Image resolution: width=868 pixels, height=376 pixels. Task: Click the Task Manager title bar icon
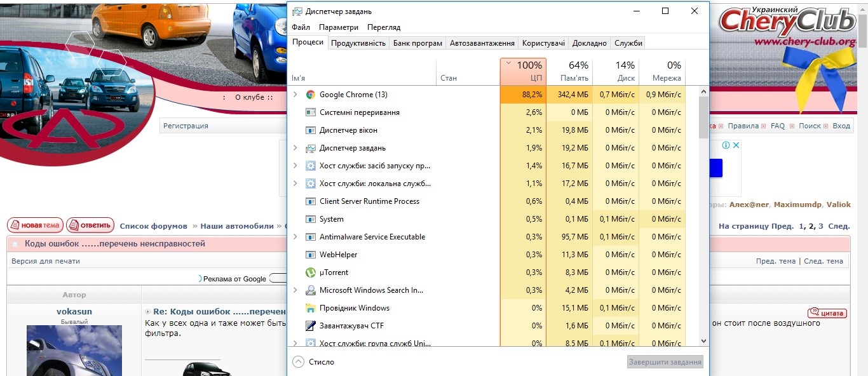[297, 11]
